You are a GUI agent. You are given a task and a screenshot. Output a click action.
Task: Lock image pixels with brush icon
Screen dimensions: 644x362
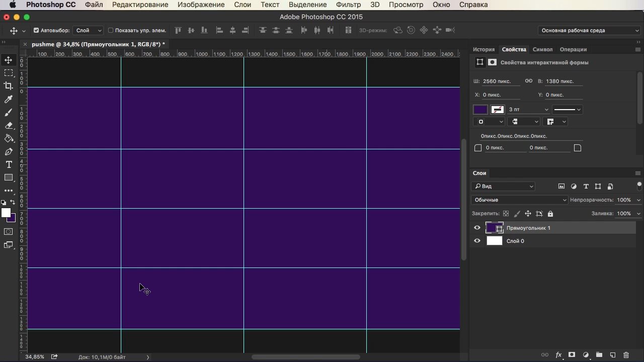click(517, 214)
